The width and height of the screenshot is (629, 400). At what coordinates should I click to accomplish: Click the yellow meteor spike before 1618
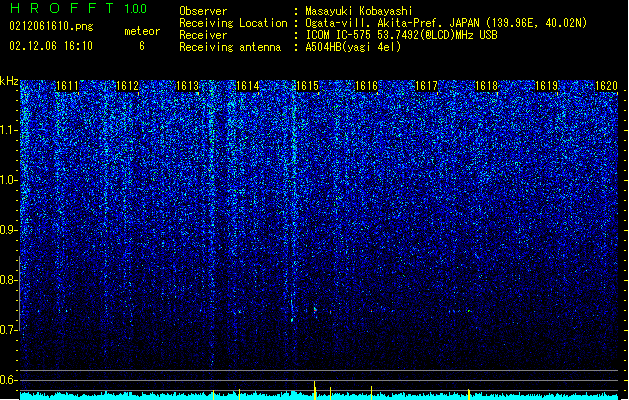[469, 394]
